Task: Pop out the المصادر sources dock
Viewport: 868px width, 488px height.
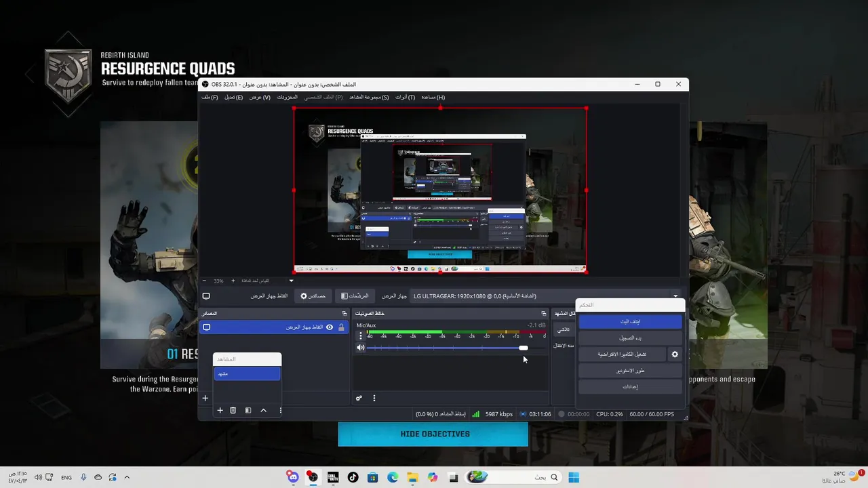Action: (x=344, y=313)
